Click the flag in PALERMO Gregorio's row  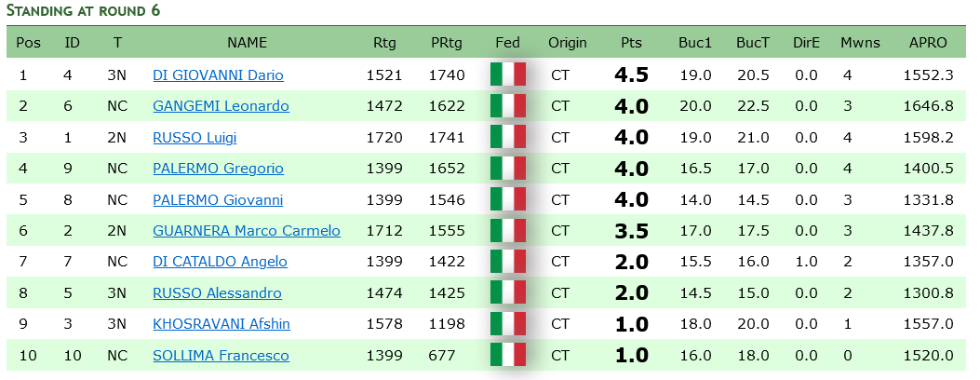click(508, 169)
